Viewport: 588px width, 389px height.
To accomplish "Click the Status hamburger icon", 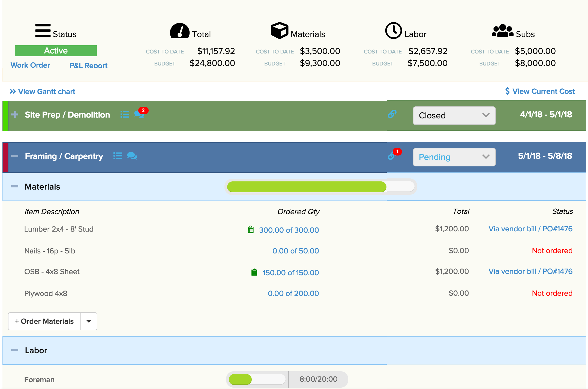I will [x=43, y=31].
